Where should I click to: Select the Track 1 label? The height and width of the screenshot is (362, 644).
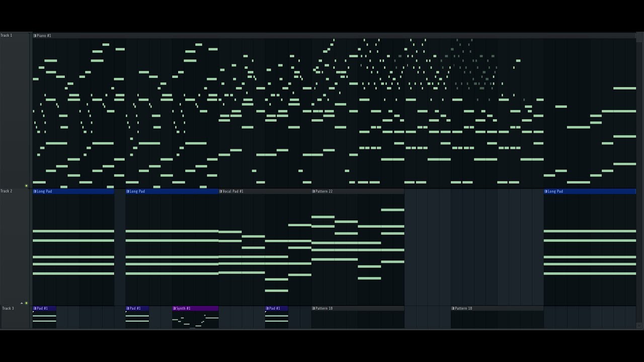click(7, 35)
